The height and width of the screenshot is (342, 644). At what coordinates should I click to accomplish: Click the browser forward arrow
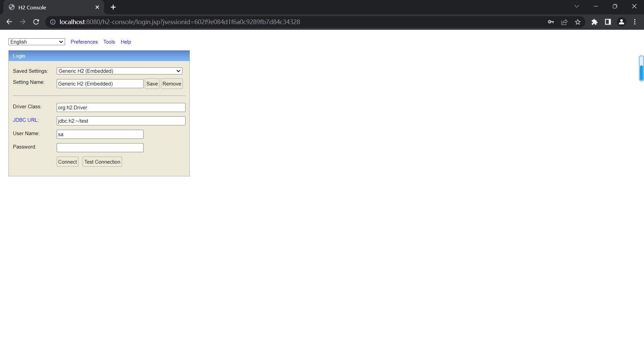pos(22,22)
